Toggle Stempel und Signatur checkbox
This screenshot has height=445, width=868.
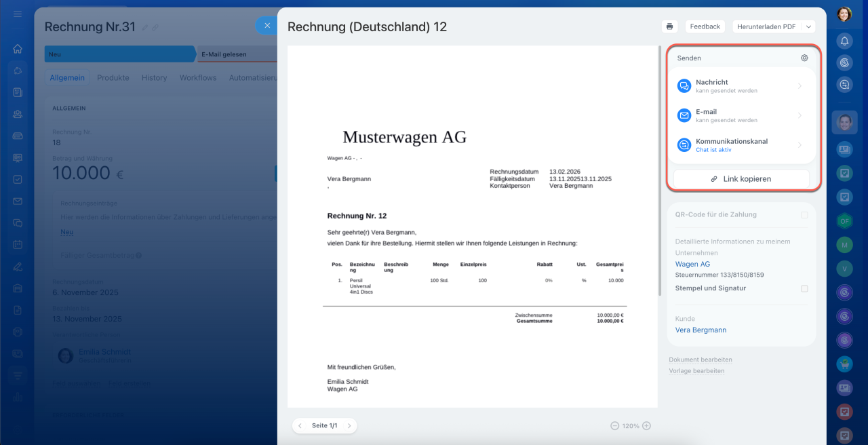[804, 288]
